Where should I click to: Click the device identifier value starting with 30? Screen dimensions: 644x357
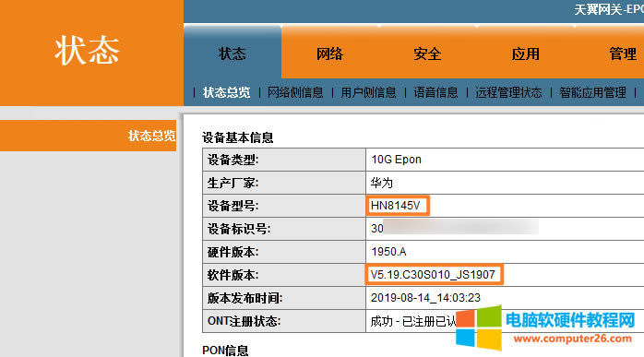[x=454, y=229]
